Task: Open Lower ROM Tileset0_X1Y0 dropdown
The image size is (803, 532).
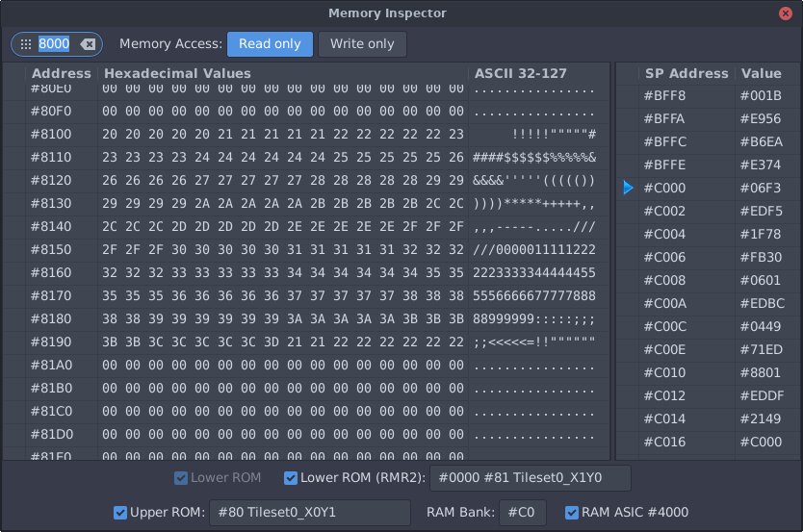Action: coord(531,478)
